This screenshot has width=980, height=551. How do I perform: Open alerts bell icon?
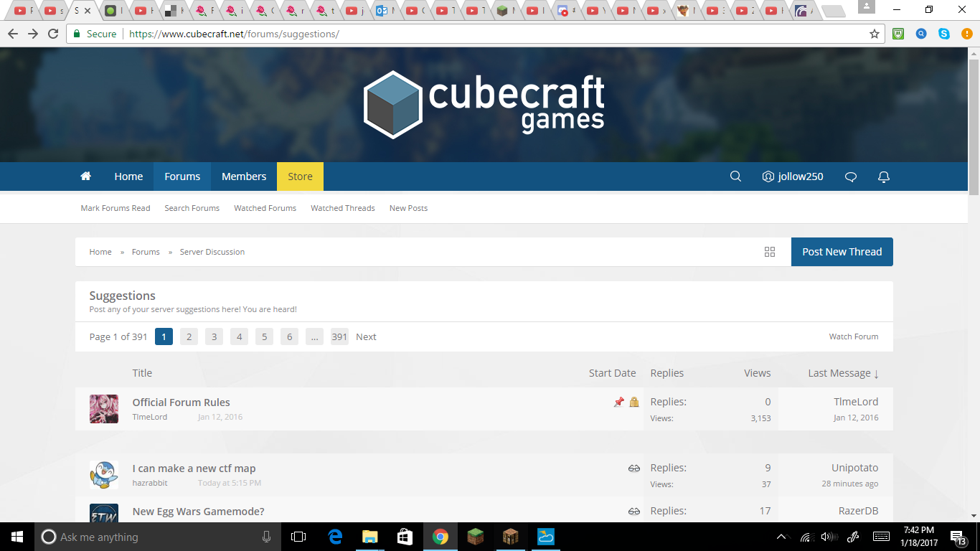(x=884, y=176)
